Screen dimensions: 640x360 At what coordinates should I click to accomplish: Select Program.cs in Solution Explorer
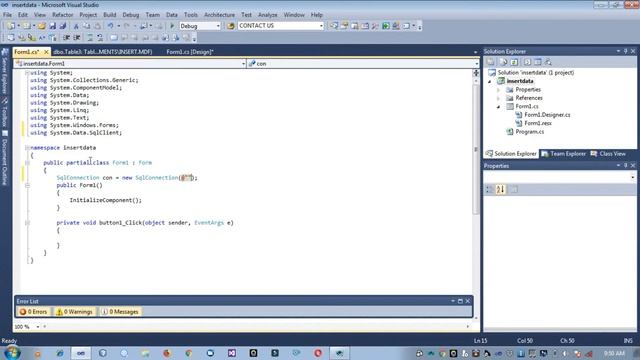[529, 132]
